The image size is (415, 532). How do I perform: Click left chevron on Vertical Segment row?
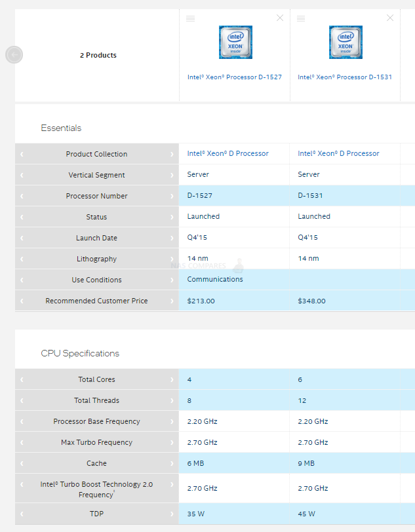[22, 176]
